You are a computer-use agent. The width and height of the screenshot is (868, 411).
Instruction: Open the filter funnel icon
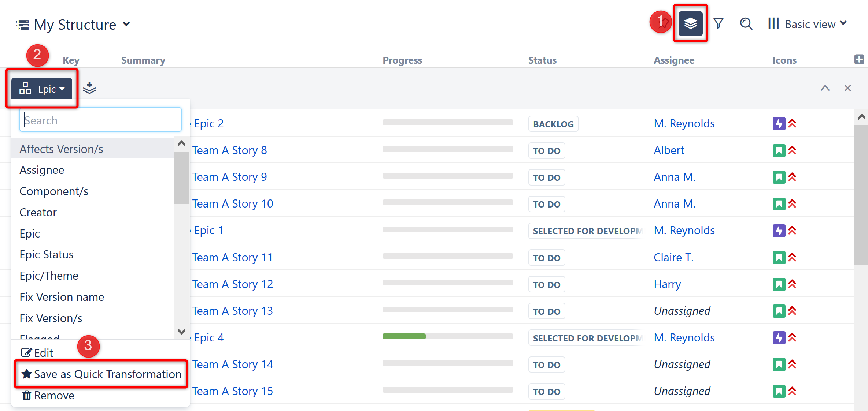coord(719,24)
